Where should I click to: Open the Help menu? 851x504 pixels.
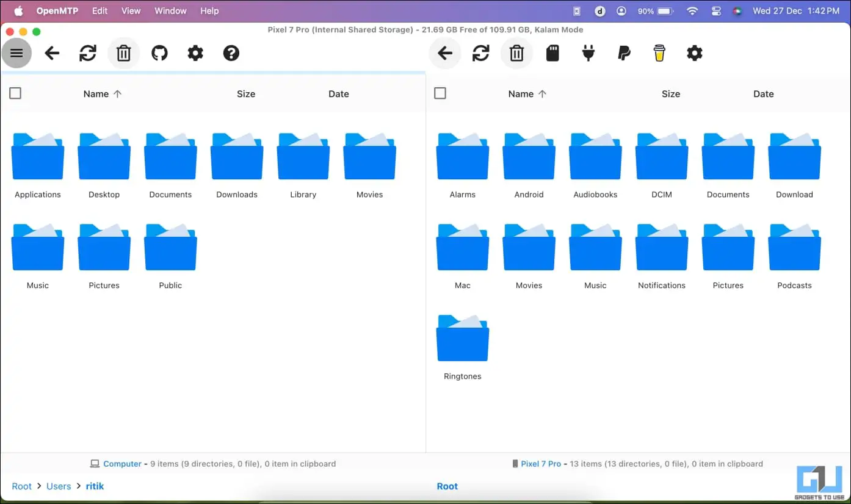(x=209, y=11)
